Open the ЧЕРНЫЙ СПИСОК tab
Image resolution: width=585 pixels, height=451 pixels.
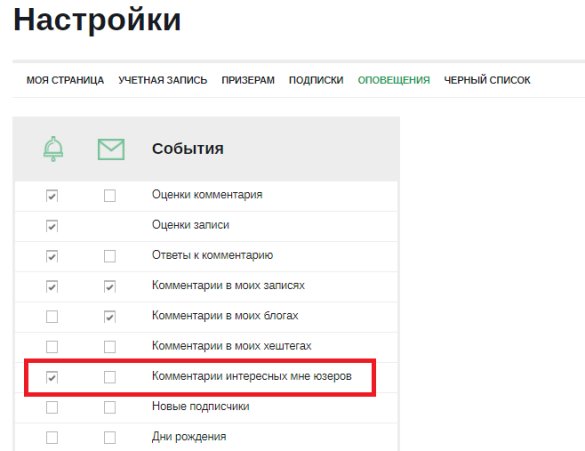[x=487, y=80]
